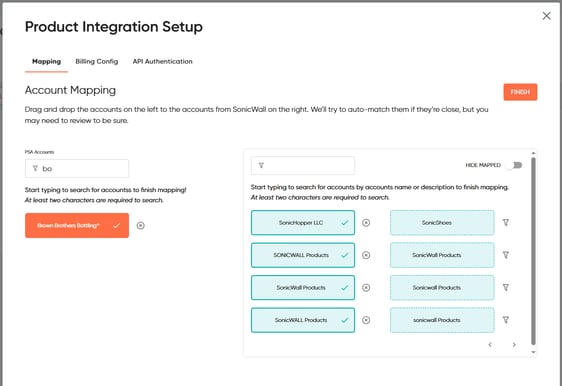Open the Billing Config tab
Image resolution: width=562 pixels, height=386 pixels.
pyautogui.click(x=97, y=61)
